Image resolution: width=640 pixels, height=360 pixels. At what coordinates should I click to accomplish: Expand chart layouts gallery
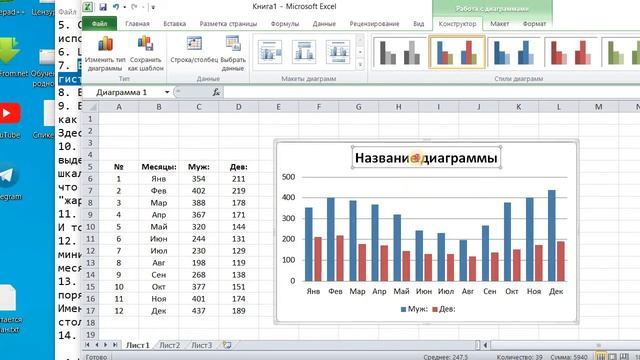point(360,64)
